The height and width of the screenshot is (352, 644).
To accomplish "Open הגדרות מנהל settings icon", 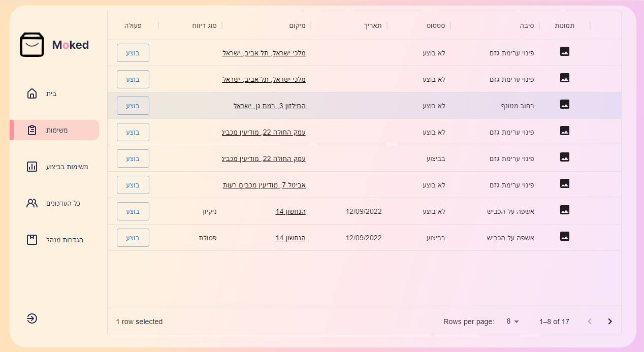I will 32,240.
